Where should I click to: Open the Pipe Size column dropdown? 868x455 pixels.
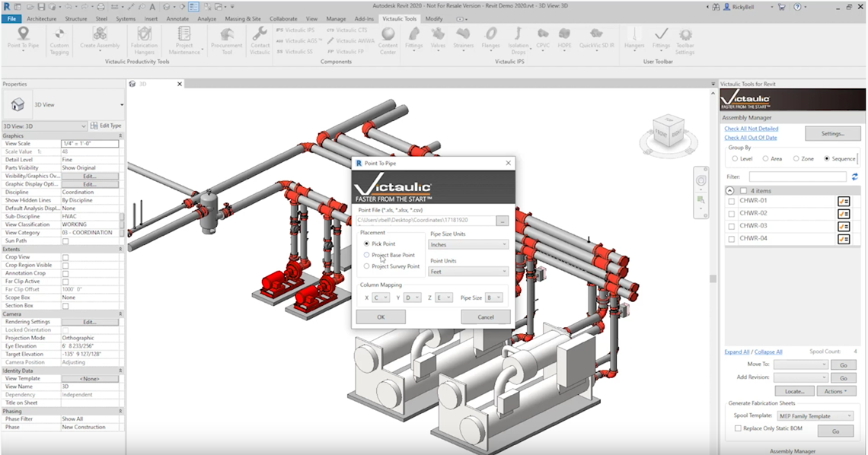pyautogui.click(x=494, y=297)
